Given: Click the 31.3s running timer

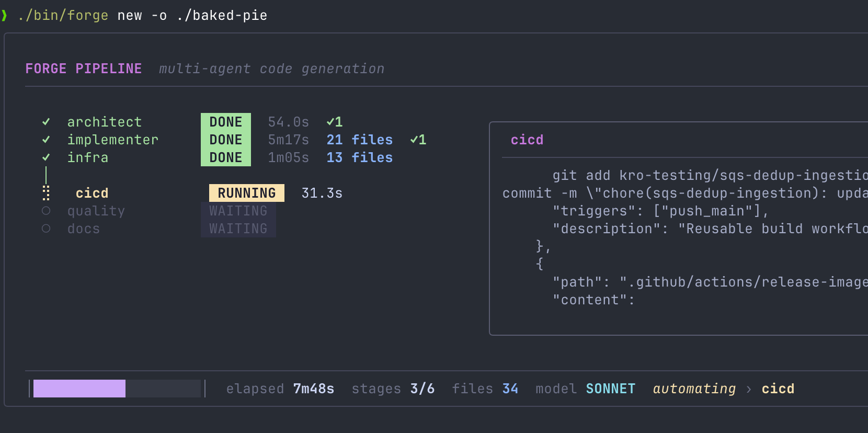Looking at the screenshot, I should coord(322,193).
